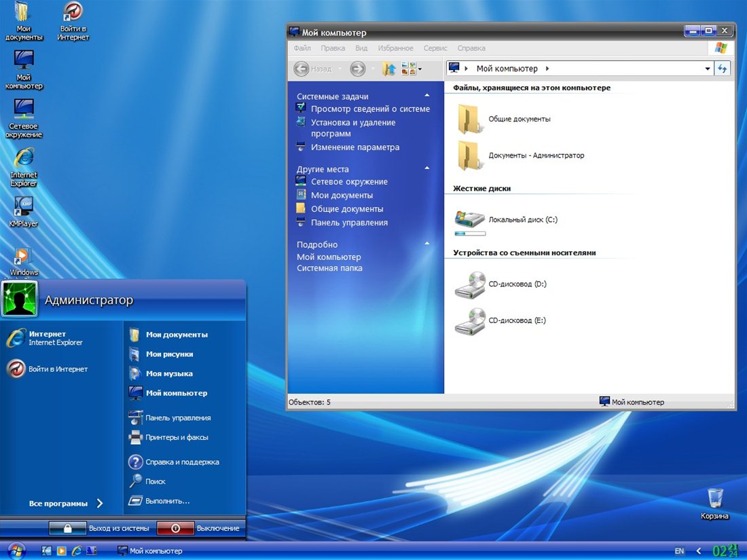
Task: Open the Сервис menu
Action: (435, 48)
